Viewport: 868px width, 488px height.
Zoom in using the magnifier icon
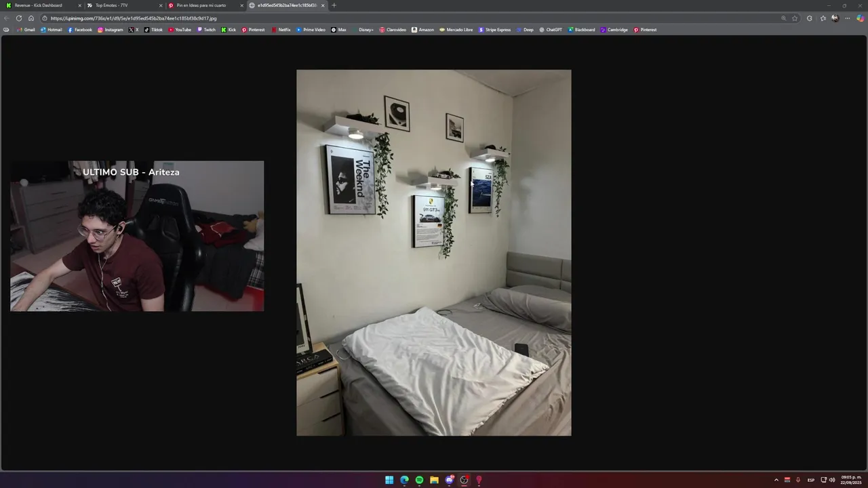tap(783, 18)
